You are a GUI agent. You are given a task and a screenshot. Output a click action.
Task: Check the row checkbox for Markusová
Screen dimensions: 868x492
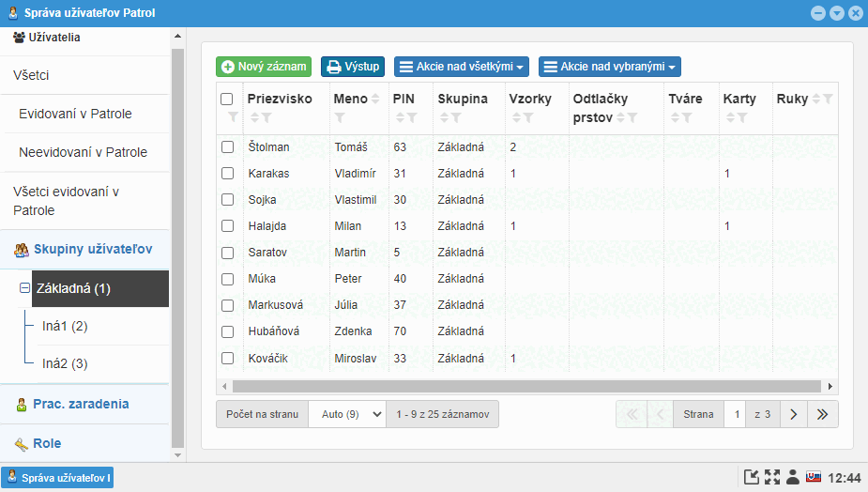[227, 305]
